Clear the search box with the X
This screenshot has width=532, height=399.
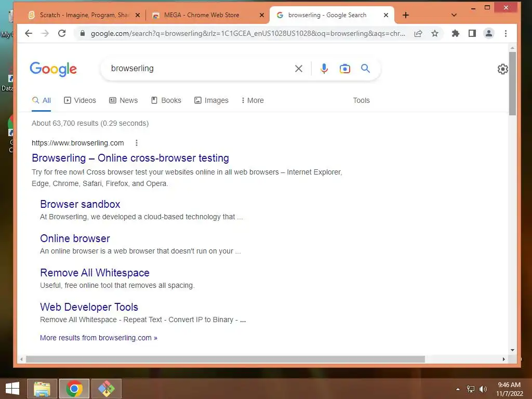[x=299, y=69]
